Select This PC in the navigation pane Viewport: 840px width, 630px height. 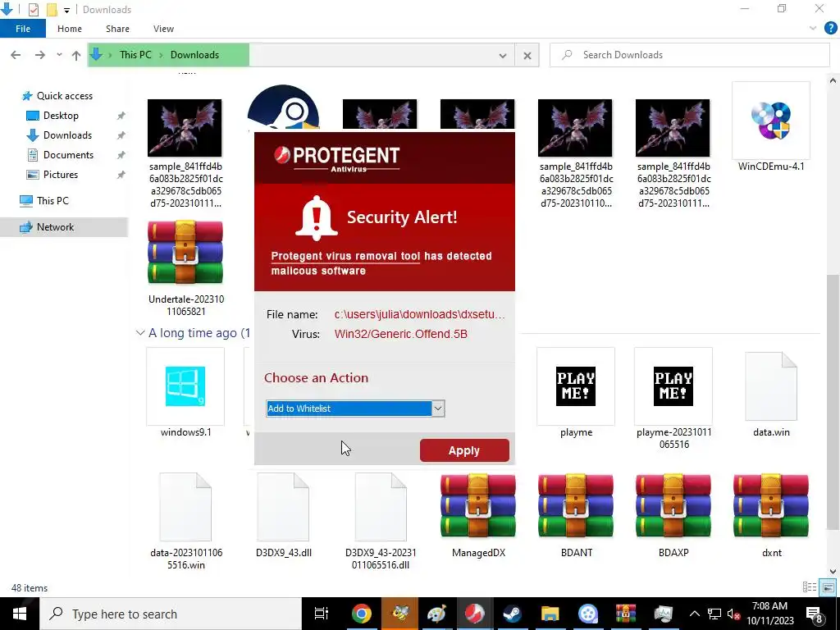point(52,201)
